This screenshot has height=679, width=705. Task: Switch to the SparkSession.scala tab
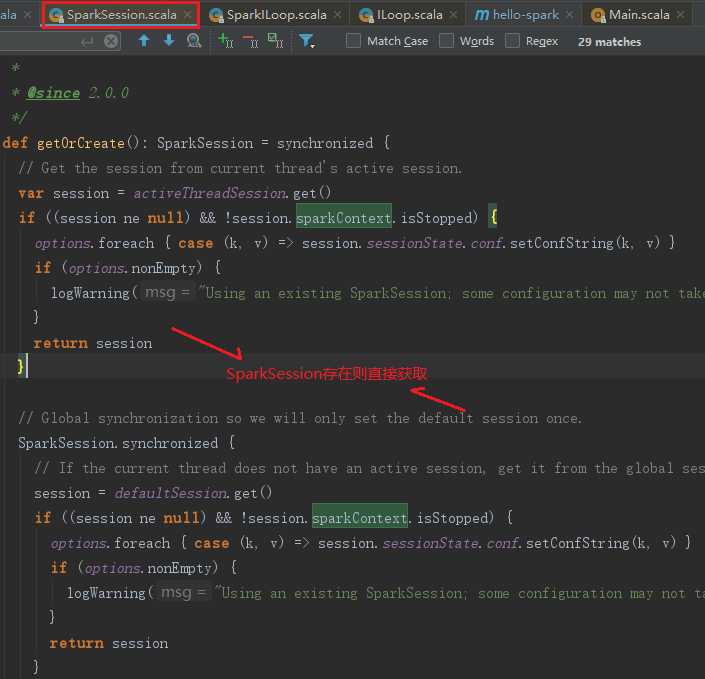pos(121,15)
